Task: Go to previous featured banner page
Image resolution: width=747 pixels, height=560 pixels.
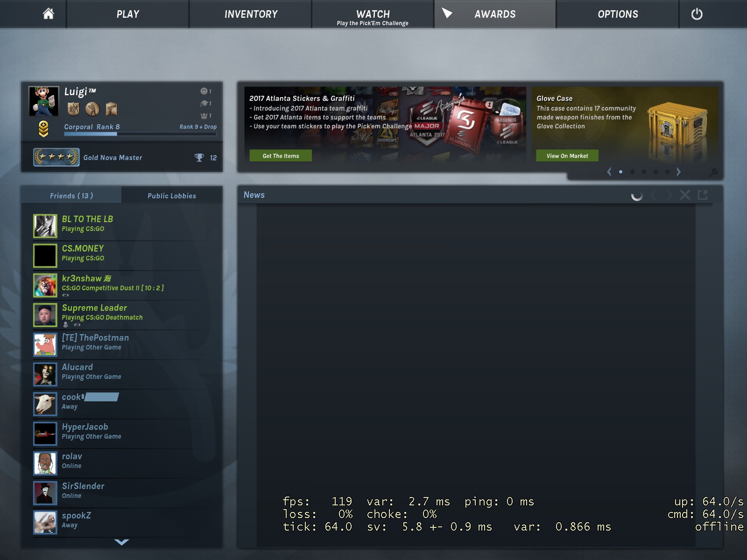Action: [609, 172]
